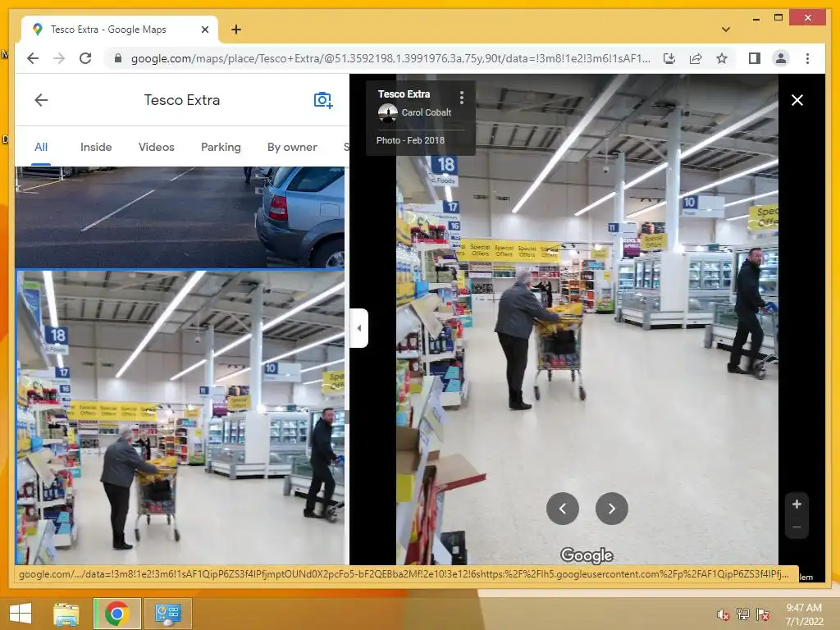This screenshot has width=840, height=630.
Task: Add a photo with camera icon
Action: pos(323,99)
